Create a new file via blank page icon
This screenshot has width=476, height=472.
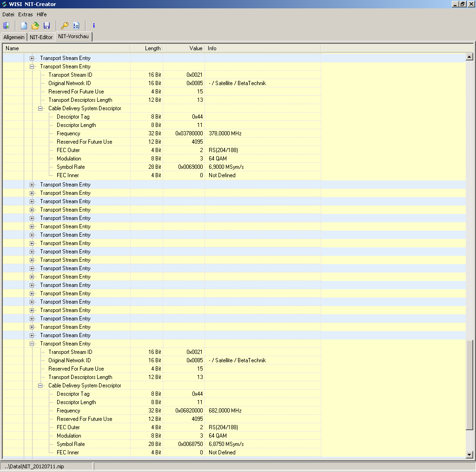tap(24, 26)
